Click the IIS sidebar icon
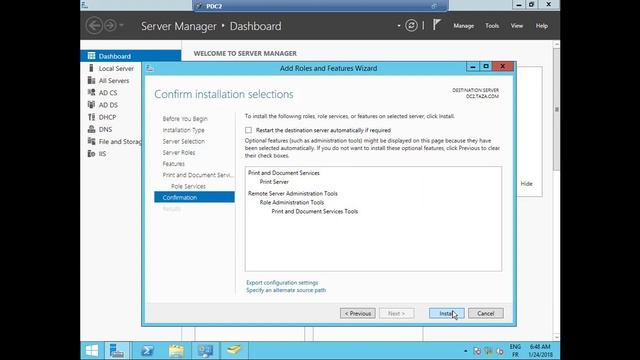The width and height of the screenshot is (640, 360). pos(91,153)
